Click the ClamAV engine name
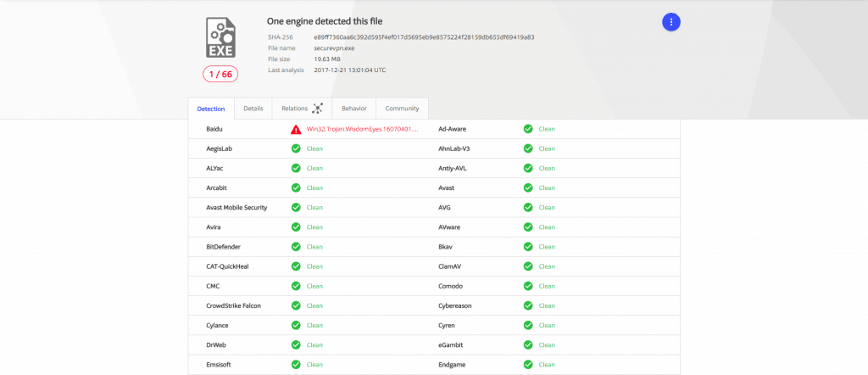This screenshot has height=375, width=868. (449, 266)
